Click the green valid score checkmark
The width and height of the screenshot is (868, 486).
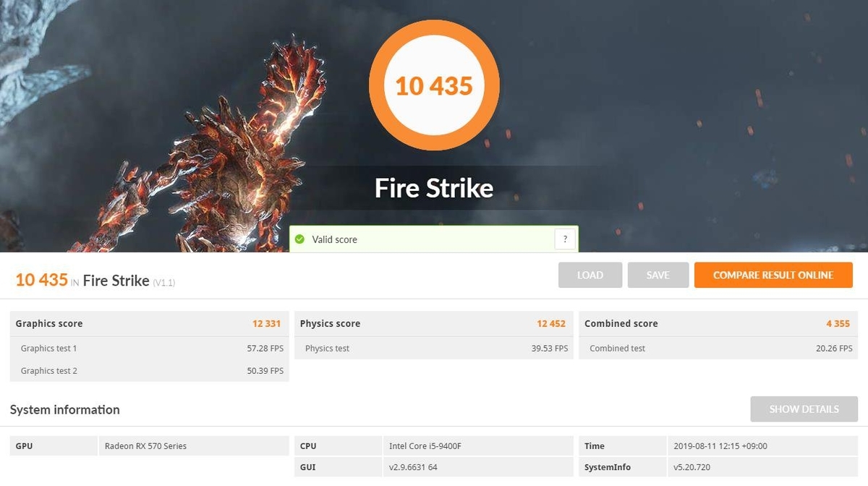(x=299, y=239)
